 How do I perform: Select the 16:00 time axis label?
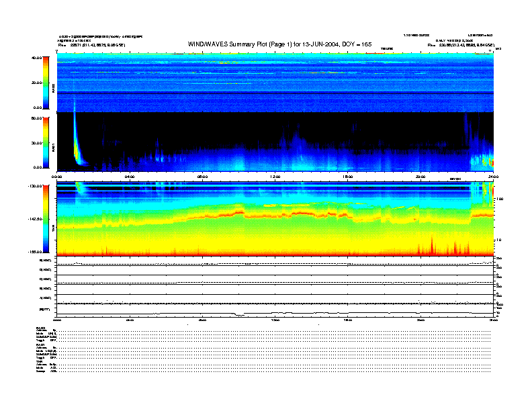click(x=347, y=177)
